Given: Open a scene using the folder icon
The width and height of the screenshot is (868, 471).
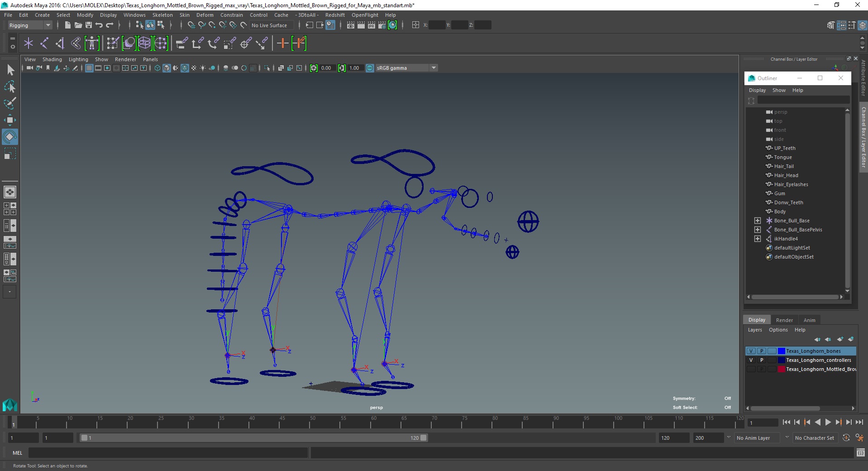Looking at the screenshot, I should [78, 25].
